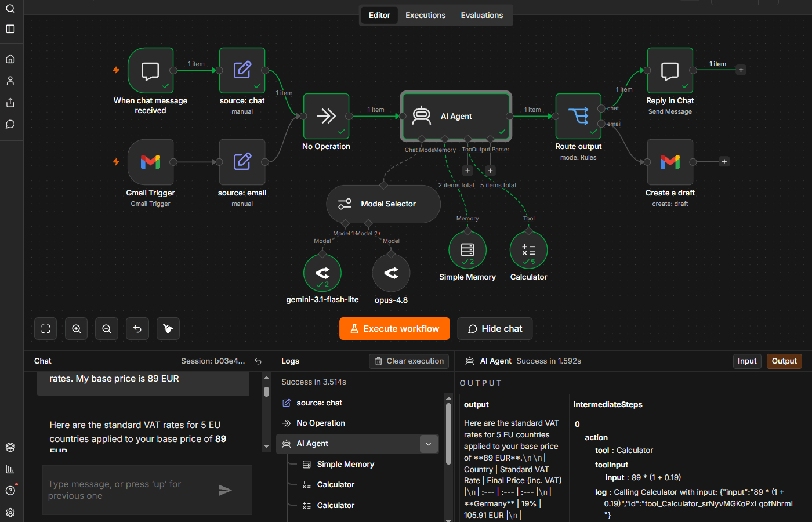Click Hide chat button
The height and width of the screenshot is (522, 812).
[495, 329]
